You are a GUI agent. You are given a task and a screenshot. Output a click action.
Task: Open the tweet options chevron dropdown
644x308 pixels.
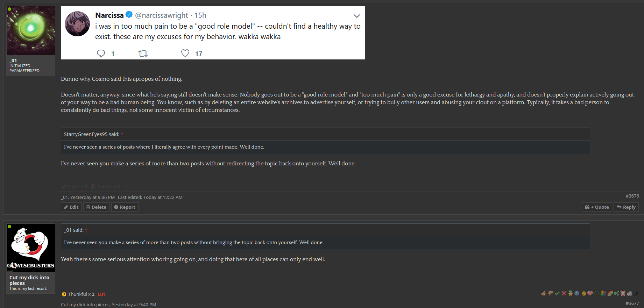point(357,16)
